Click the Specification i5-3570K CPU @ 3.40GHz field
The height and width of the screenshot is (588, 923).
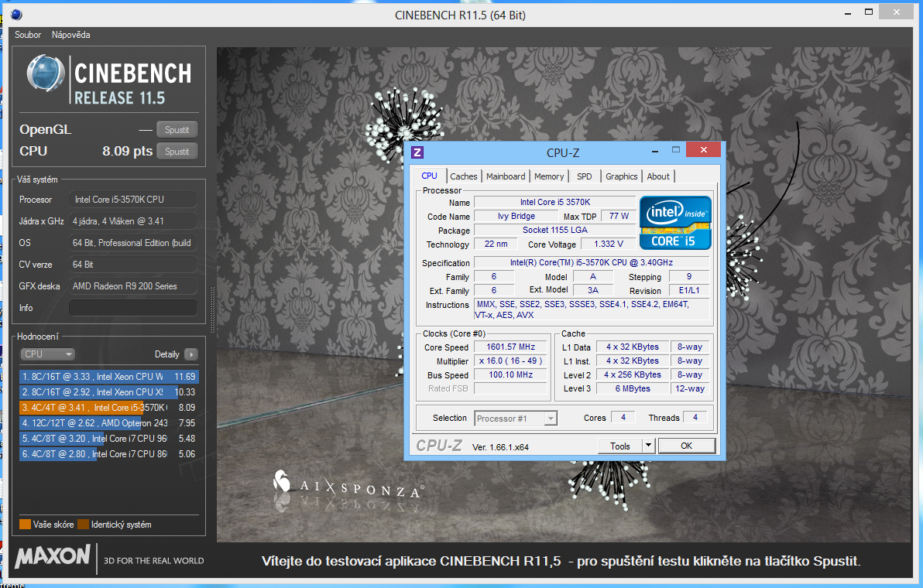coord(591,263)
